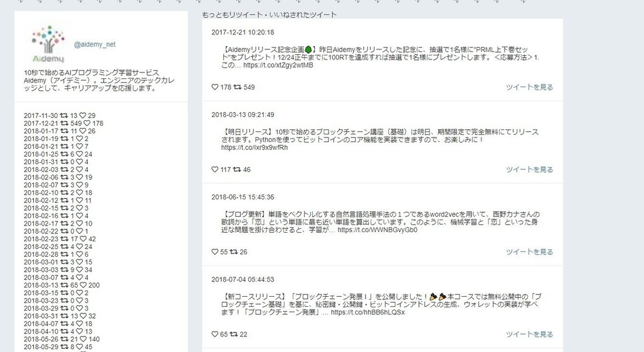The width and height of the screenshot is (644, 352).
Task: Click the 2017-12-21 10:20:18 tweet timestamp
Action: point(243,32)
